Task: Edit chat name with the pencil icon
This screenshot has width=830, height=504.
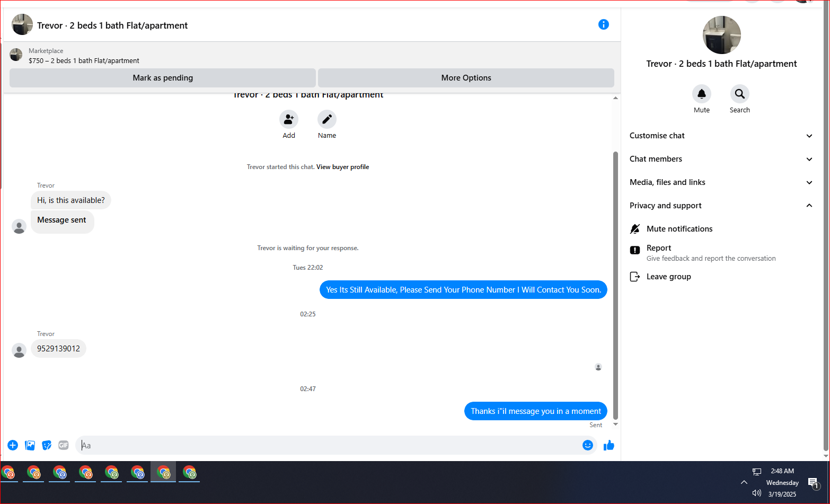Action: [x=327, y=119]
